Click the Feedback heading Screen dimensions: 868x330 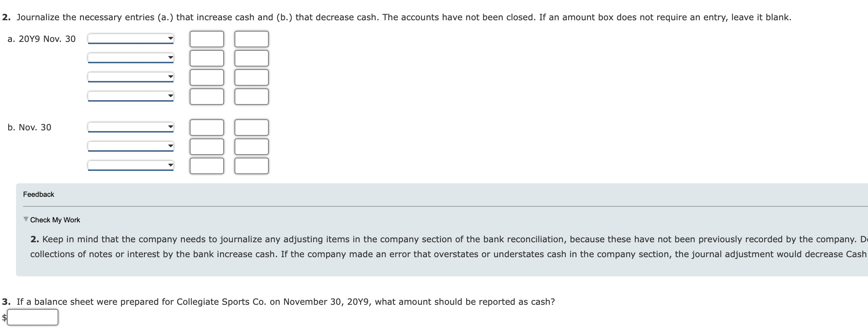tap(38, 194)
